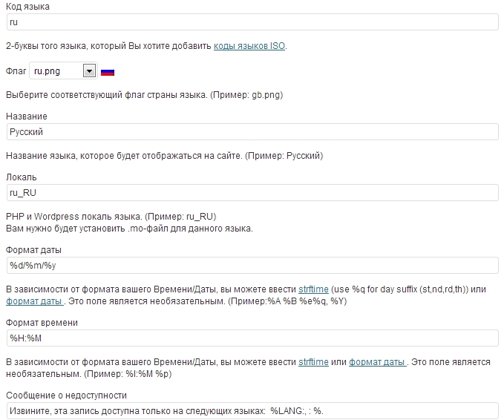Click the 'Сообщение о недоступности' label
This screenshot has height=420, width=504.
click(x=66, y=396)
